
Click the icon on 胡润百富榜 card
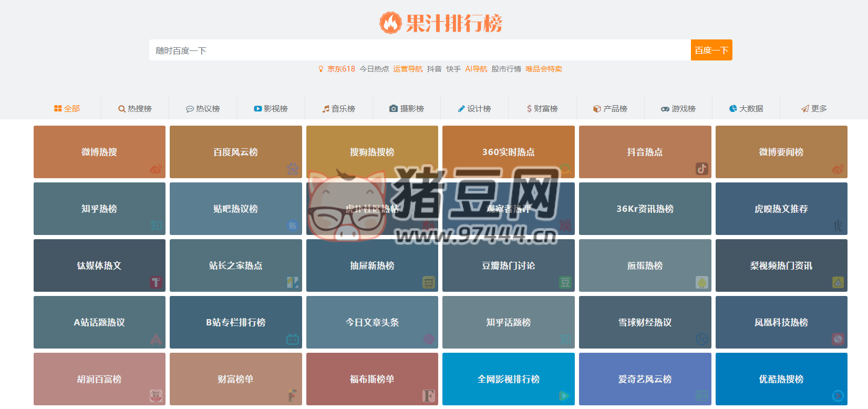click(x=156, y=396)
